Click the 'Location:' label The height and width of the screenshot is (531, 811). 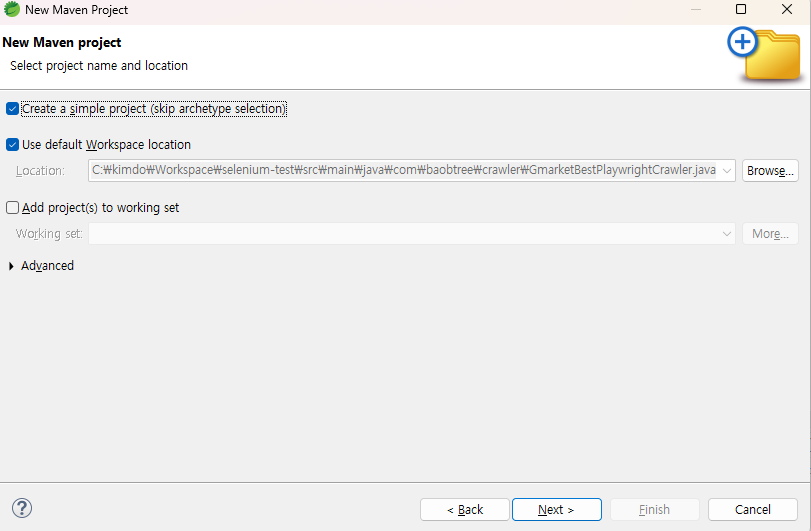tap(40, 171)
